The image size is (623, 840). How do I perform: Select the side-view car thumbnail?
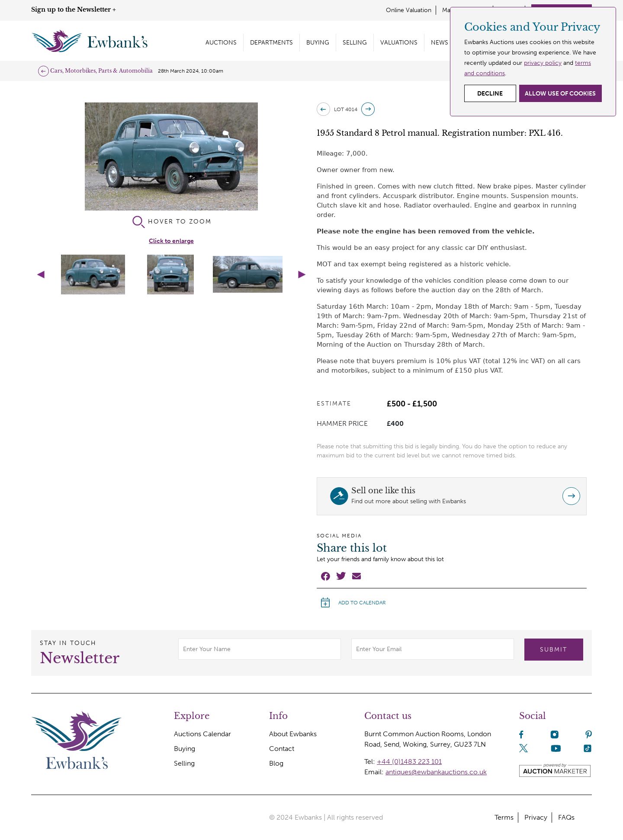[x=247, y=275]
